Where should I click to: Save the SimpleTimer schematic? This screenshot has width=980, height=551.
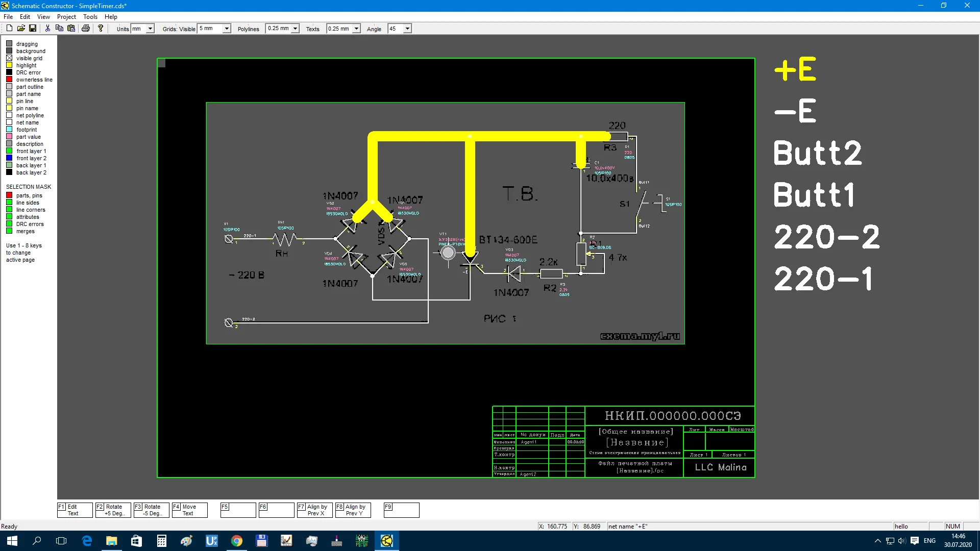[33, 28]
